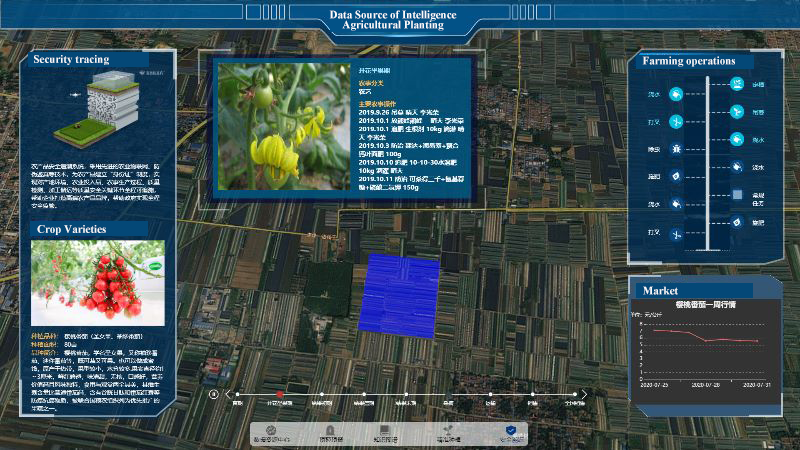The width and height of the screenshot is (800, 450).
Task: Open the tomato flower photo
Action: point(284,127)
